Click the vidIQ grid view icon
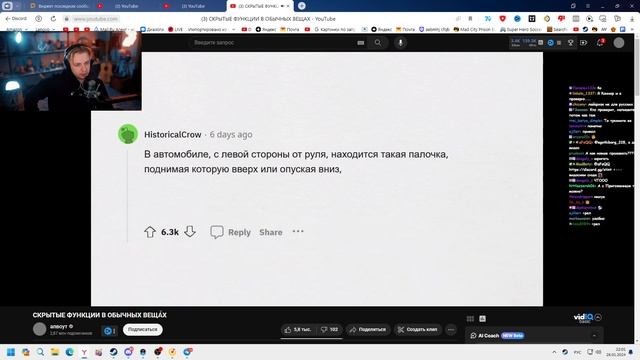The width and height of the screenshot is (640, 360). point(470,319)
